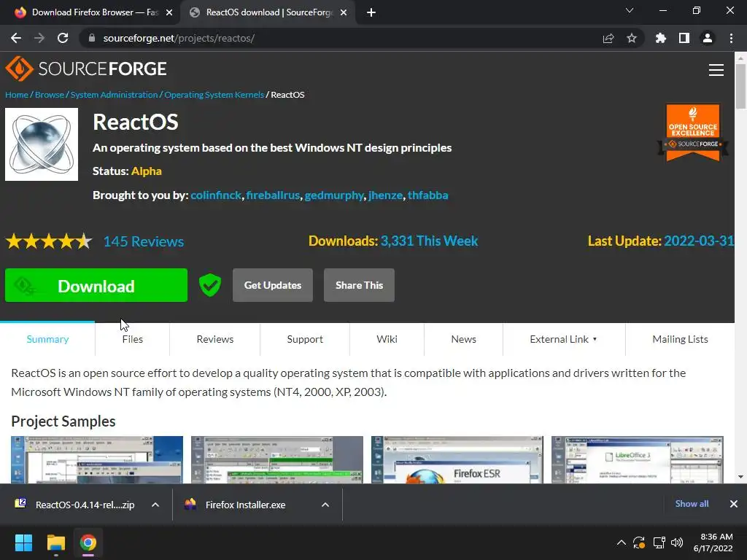This screenshot has height=560, width=747.
Task: Switch to the Reviews tab
Action: [215, 339]
